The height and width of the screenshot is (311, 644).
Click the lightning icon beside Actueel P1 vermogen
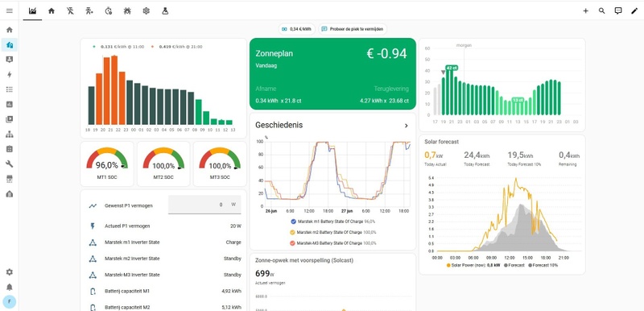(x=93, y=226)
